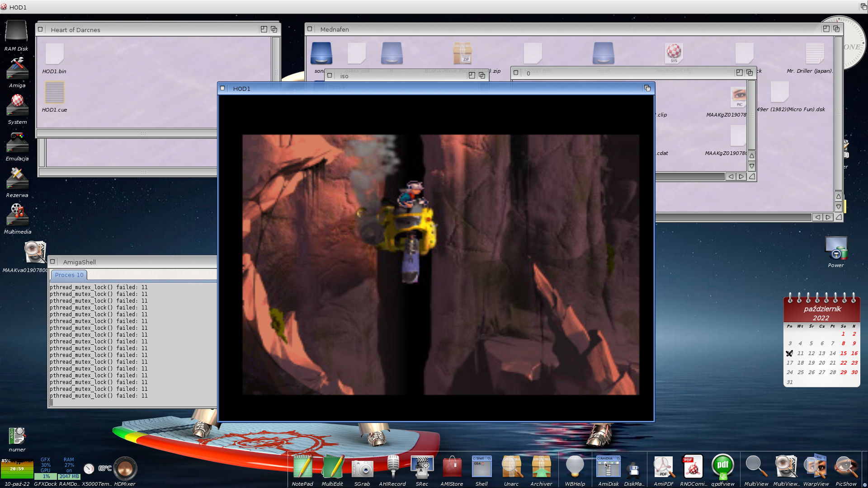
Task: Open the Power desktop icon
Action: tap(836, 249)
